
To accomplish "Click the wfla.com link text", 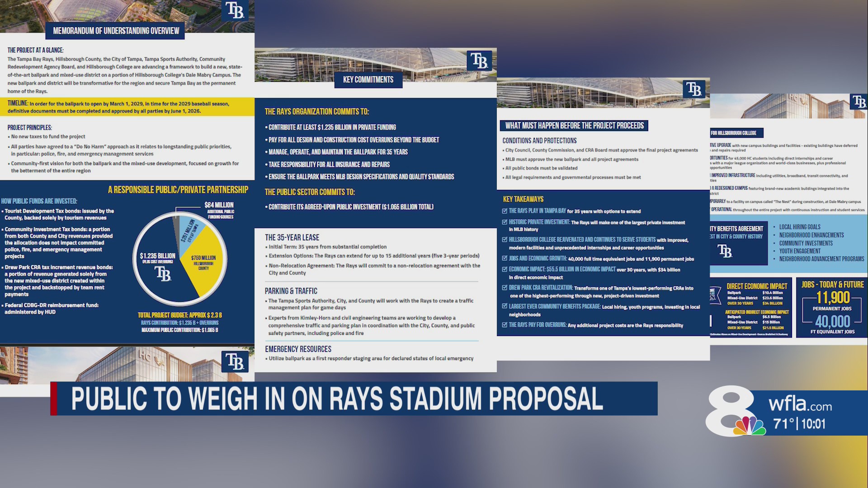I will [800, 404].
